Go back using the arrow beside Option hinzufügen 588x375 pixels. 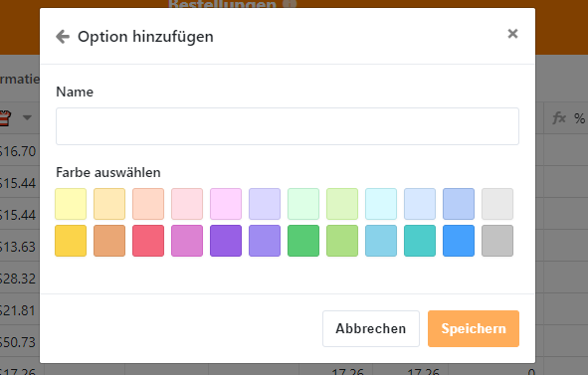click(x=63, y=37)
